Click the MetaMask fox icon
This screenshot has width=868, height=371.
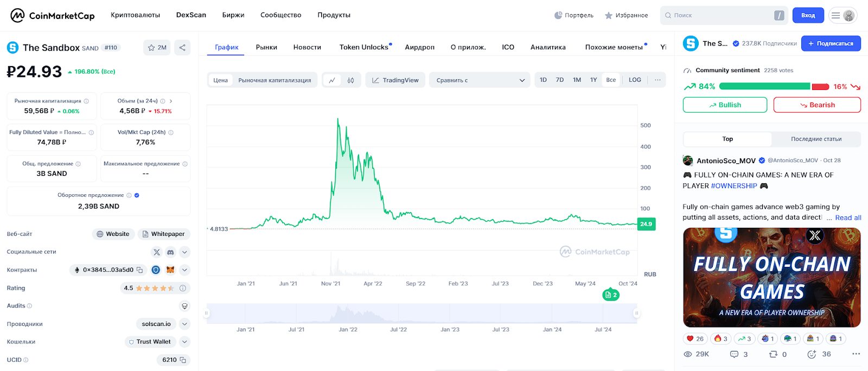point(170,270)
